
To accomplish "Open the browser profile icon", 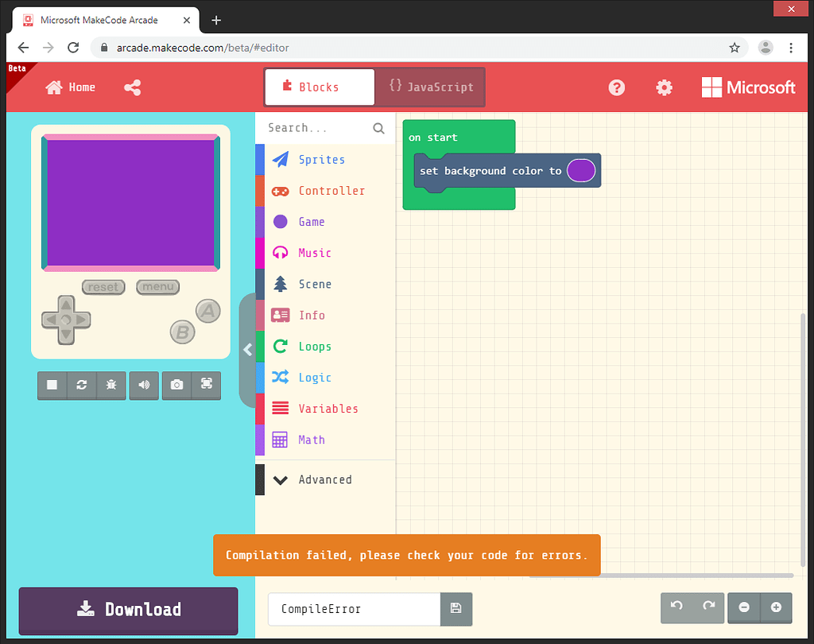I will (x=766, y=48).
